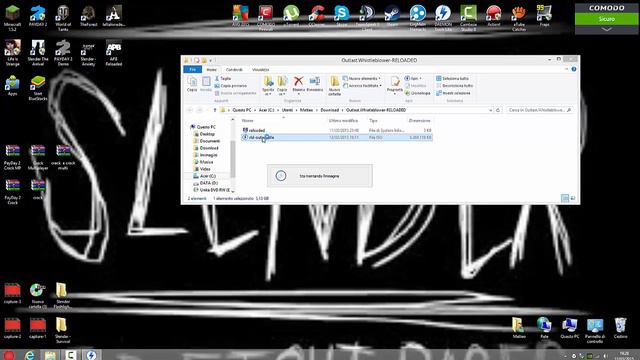The height and width of the screenshot is (360, 640).
Task: Click Copia in the ribbon
Action: click(x=192, y=84)
